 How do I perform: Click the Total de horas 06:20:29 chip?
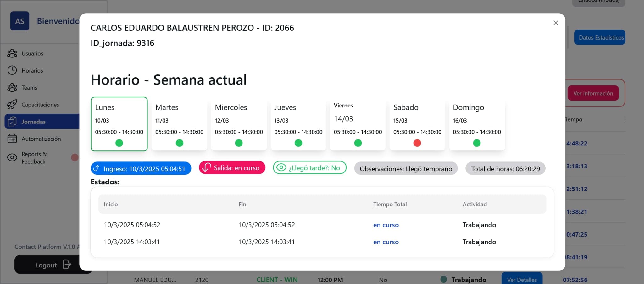(x=505, y=169)
